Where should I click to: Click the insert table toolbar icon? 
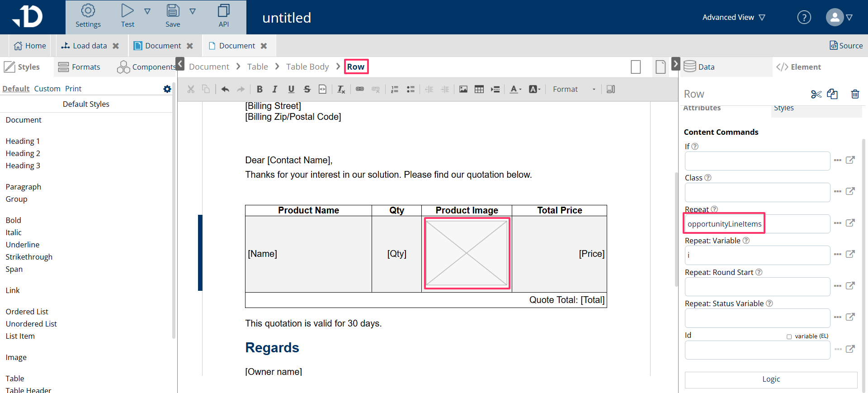pyautogui.click(x=479, y=89)
